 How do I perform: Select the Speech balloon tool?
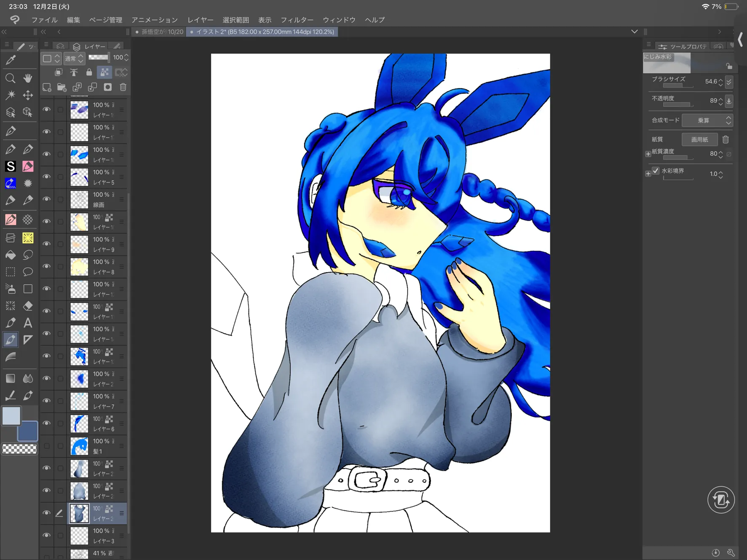[28, 272]
